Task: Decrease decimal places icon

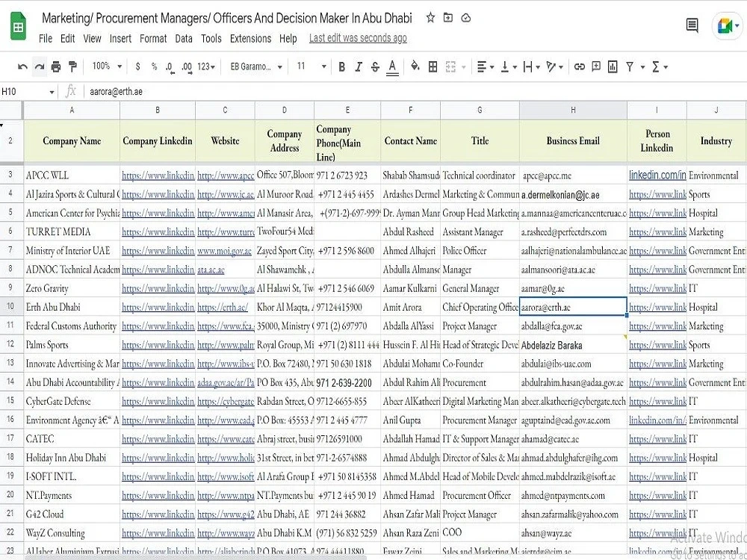Action: (170, 67)
